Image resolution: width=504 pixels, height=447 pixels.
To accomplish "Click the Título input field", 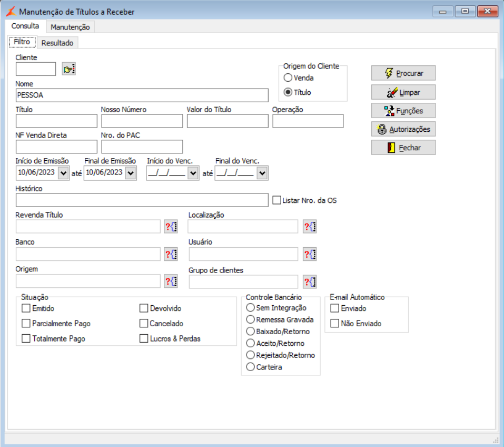I will pyautogui.click(x=56, y=121).
